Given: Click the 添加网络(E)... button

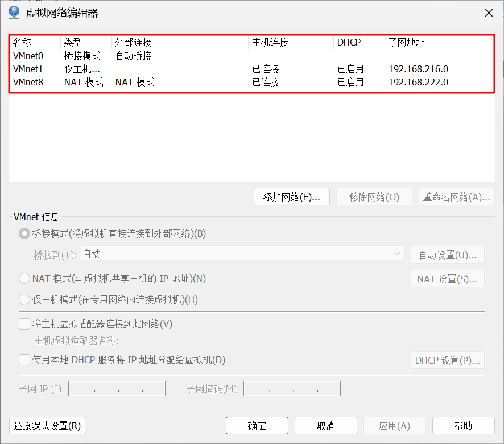Looking at the screenshot, I should (x=292, y=196).
